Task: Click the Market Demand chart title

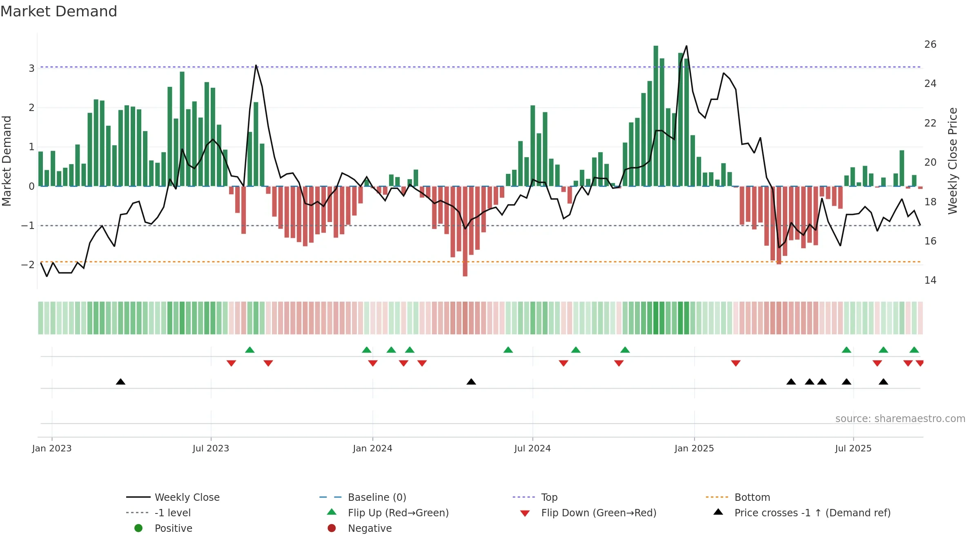Action: click(59, 11)
